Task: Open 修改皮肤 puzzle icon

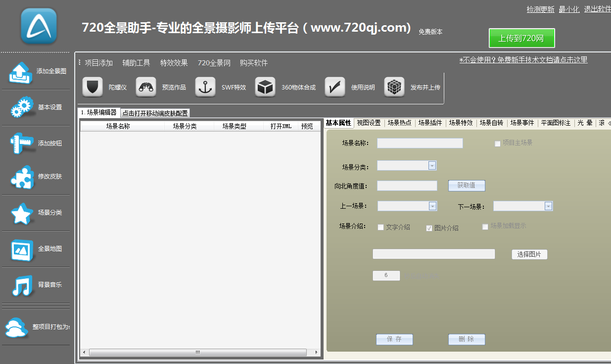Action: [22, 177]
